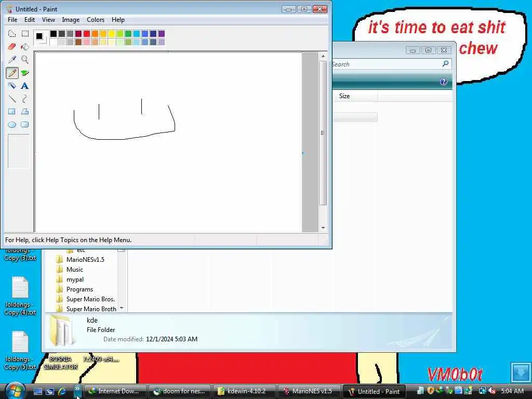Click the help icon in Explorer window

point(444,82)
